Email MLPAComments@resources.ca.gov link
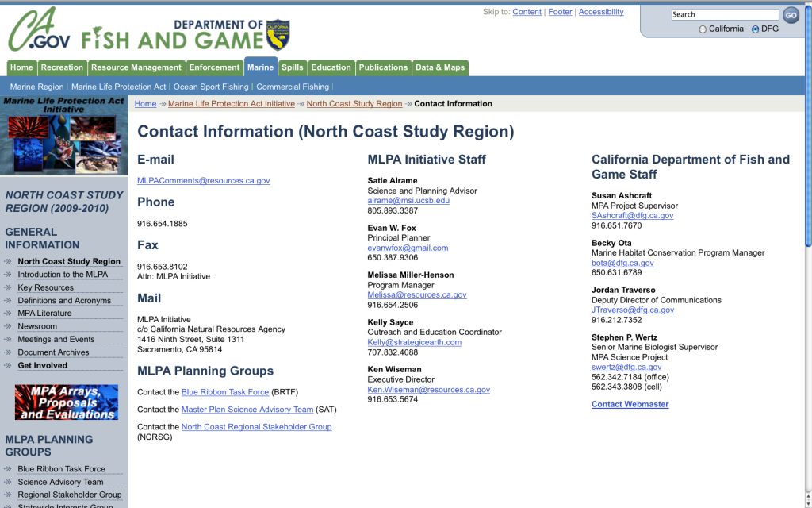Viewport: 812px width, 508px height. [204, 181]
